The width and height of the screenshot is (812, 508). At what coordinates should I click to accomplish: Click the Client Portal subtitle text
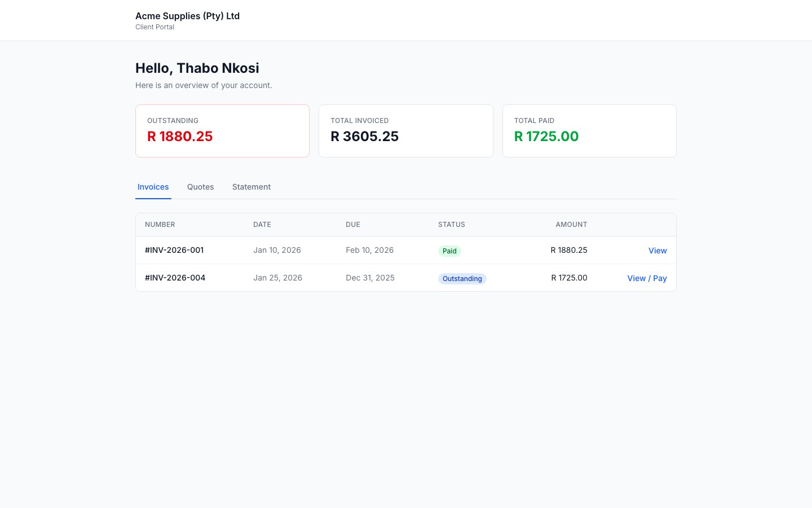155,27
